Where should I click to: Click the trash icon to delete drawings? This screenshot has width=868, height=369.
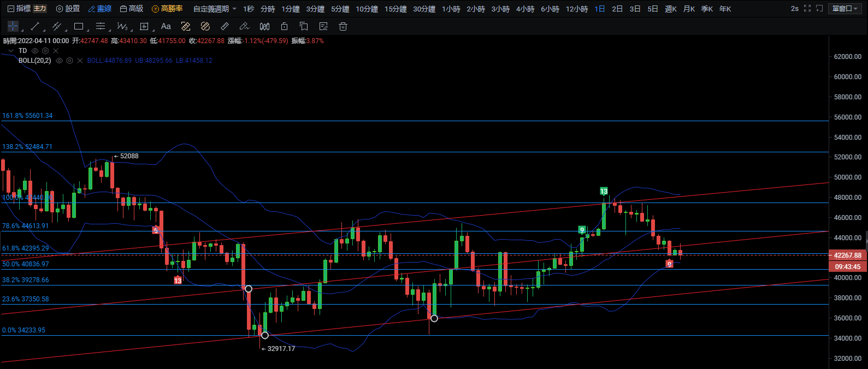coord(343,26)
